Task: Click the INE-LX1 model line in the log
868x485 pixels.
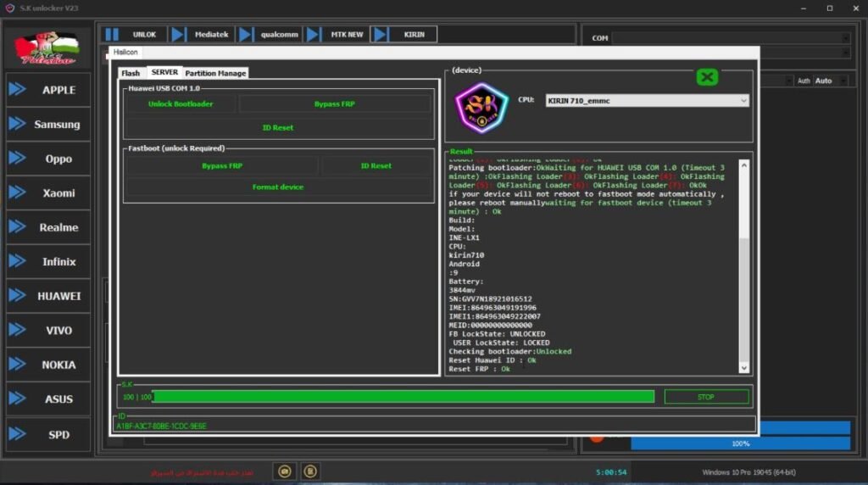Action: pyautogui.click(x=464, y=237)
